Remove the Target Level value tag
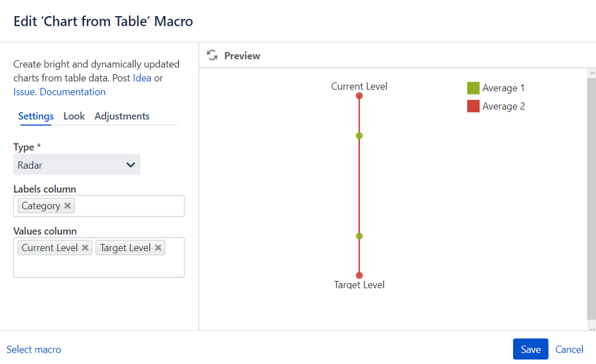 (158, 248)
